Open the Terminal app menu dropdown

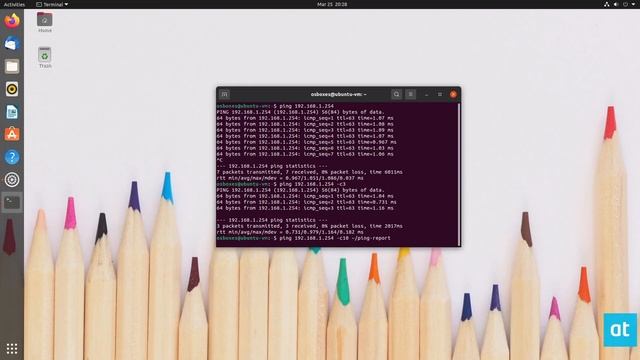point(52,4)
